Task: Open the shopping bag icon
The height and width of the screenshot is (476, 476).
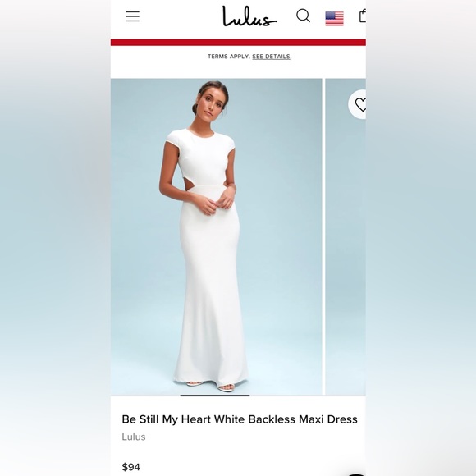Action: click(363, 16)
